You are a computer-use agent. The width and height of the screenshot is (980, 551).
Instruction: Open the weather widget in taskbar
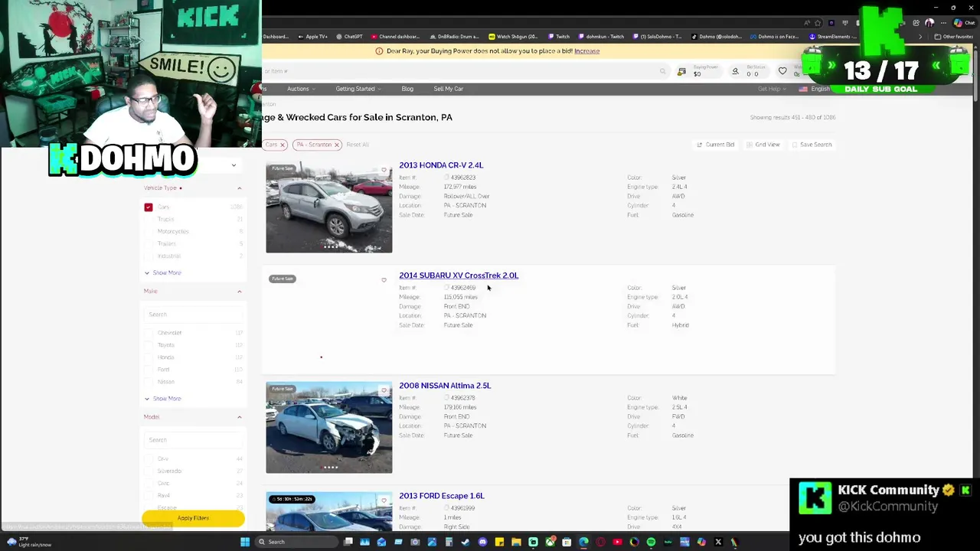point(29,542)
